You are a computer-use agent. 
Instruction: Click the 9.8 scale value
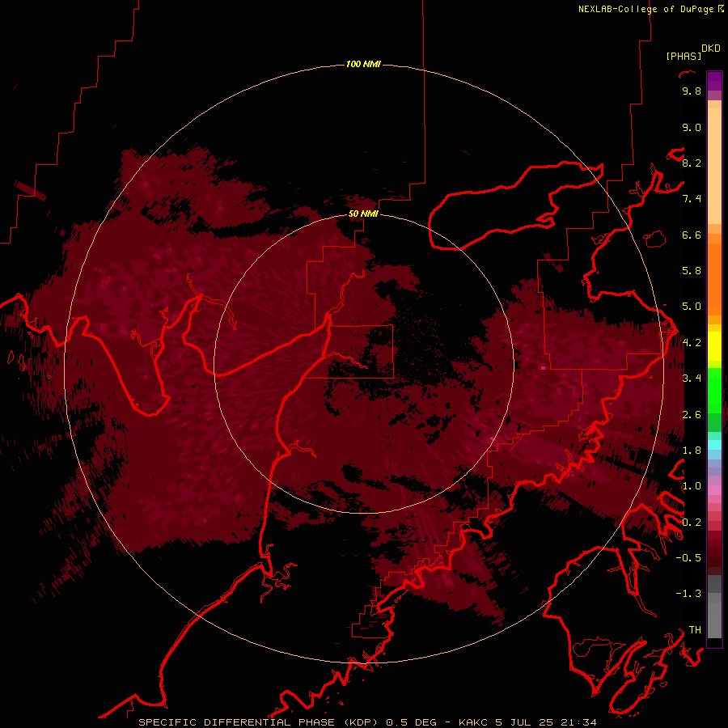pyautogui.click(x=692, y=91)
